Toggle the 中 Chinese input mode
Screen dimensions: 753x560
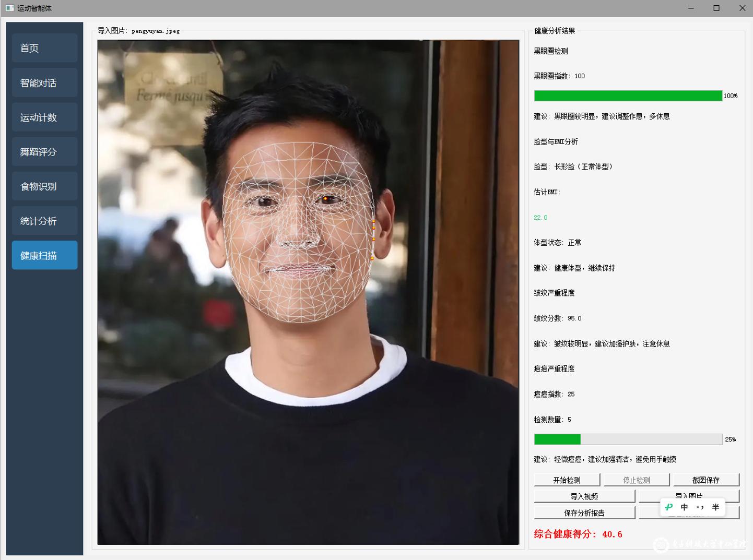(684, 507)
